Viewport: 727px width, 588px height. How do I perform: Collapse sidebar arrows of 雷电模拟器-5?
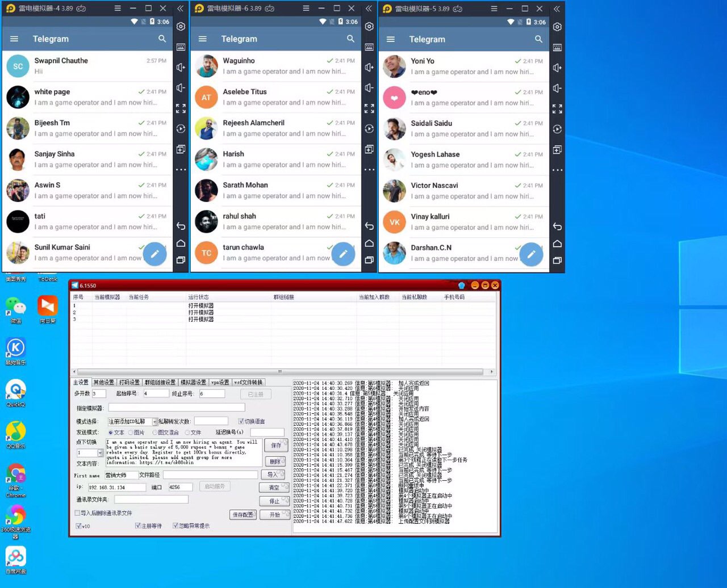tap(557, 9)
